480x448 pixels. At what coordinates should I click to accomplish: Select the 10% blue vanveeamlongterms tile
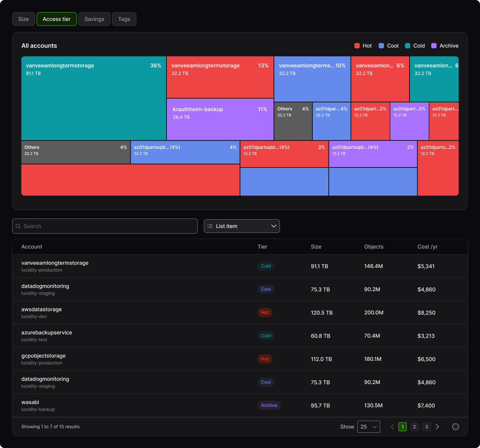tap(312, 79)
